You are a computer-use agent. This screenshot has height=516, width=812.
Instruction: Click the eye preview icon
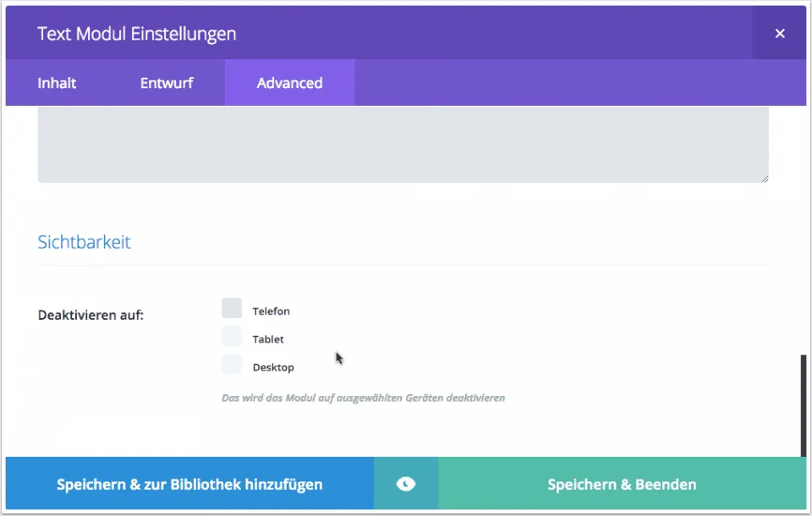pyautogui.click(x=406, y=484)
